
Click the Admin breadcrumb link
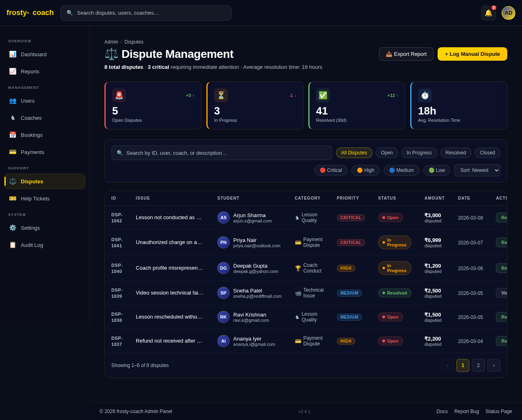coord(111,42)
